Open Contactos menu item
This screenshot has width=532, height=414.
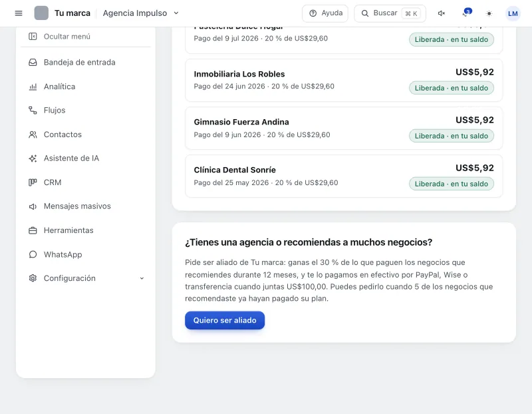pyautogui.click(x=86, y=134)
